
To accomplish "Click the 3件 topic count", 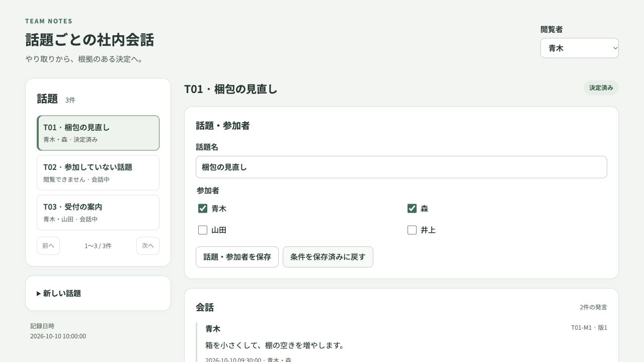I will [x=70, y=100].
